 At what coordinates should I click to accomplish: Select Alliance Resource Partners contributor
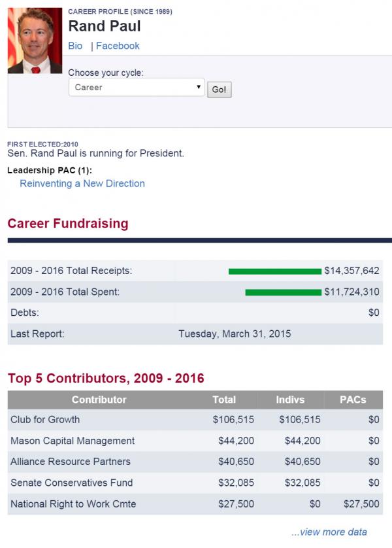click(71, 462)
